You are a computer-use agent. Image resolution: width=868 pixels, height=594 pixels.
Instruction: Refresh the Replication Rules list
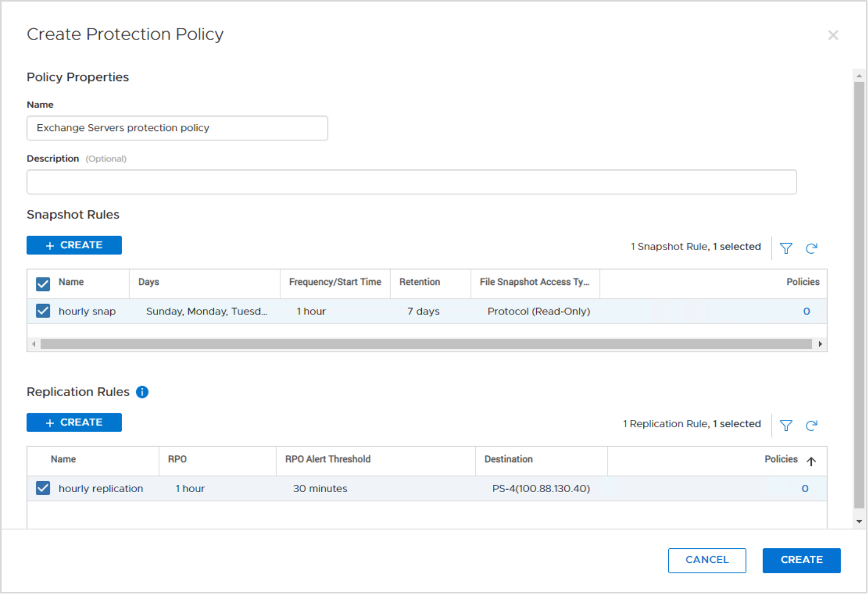(811, 426)
